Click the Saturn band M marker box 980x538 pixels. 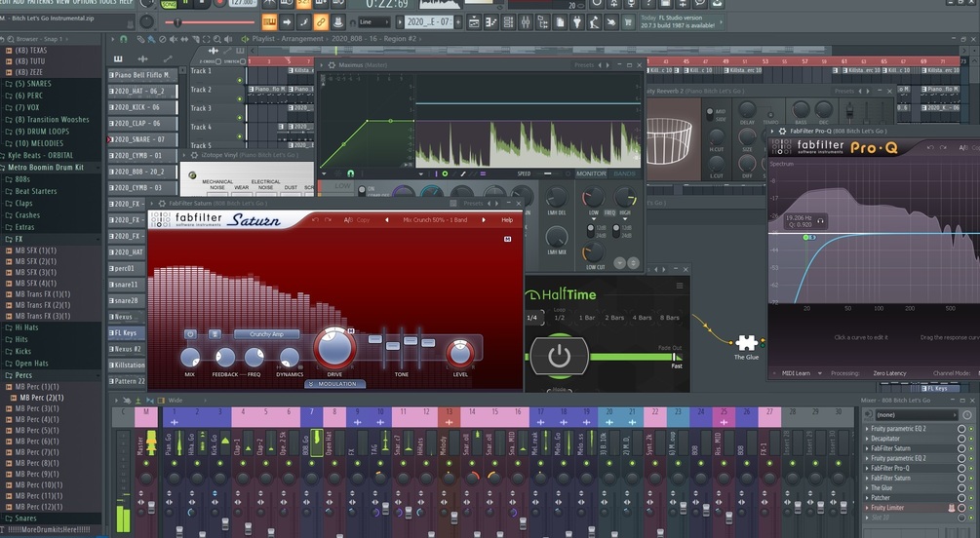[x=508, y=239]
